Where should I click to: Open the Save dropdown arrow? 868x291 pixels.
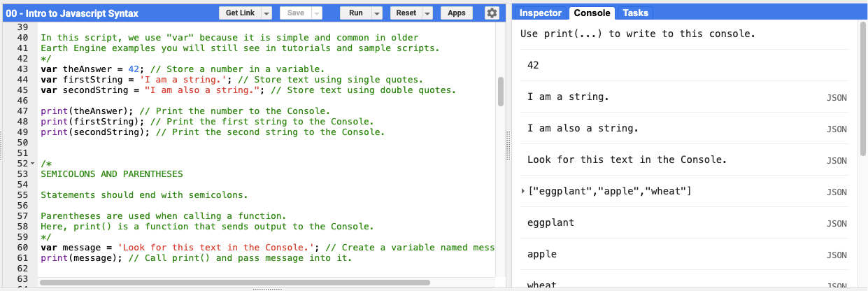pos(316,13)
